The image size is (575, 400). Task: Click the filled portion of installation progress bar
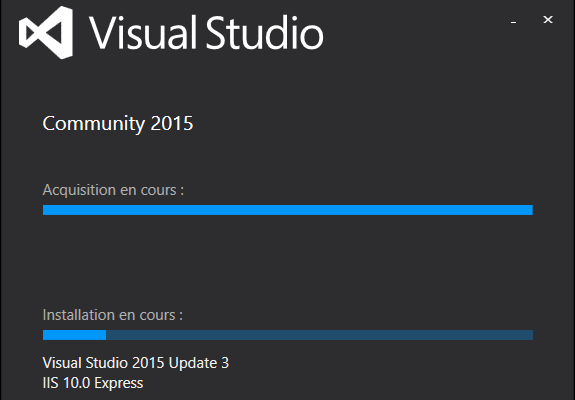click(x=74, y=335)
